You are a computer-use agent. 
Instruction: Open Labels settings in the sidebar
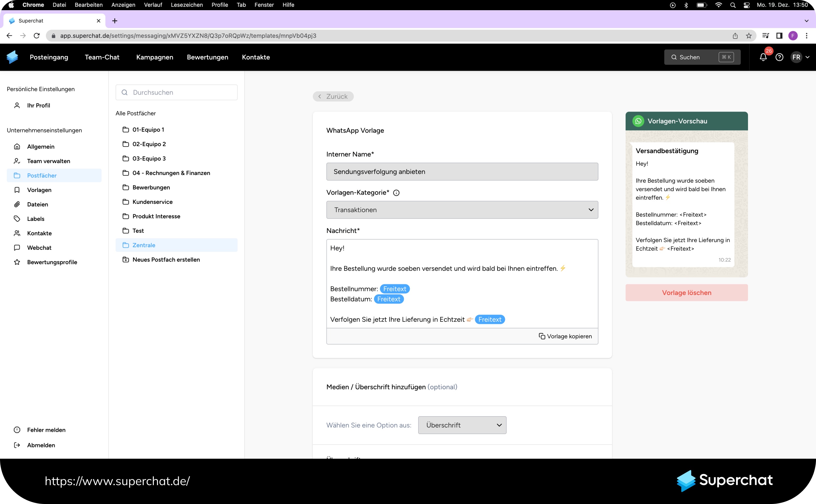pyautogui.click(x=36, y=219)
